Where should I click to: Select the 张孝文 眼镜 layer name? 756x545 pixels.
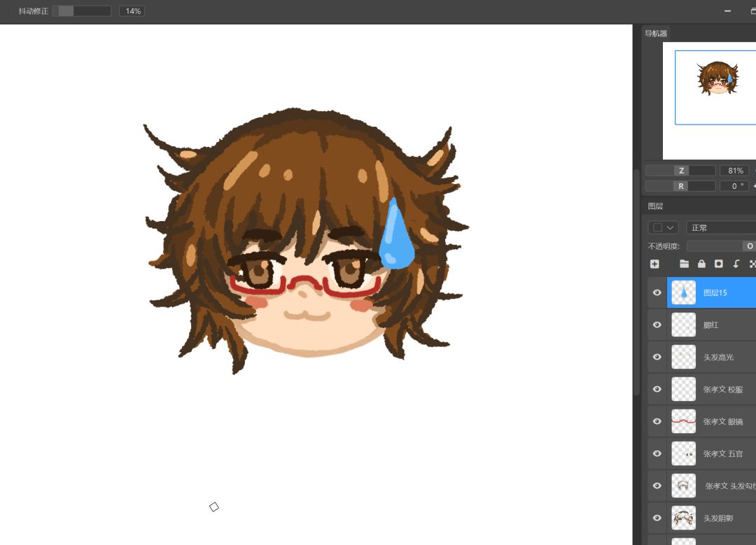tap(722, 422)
